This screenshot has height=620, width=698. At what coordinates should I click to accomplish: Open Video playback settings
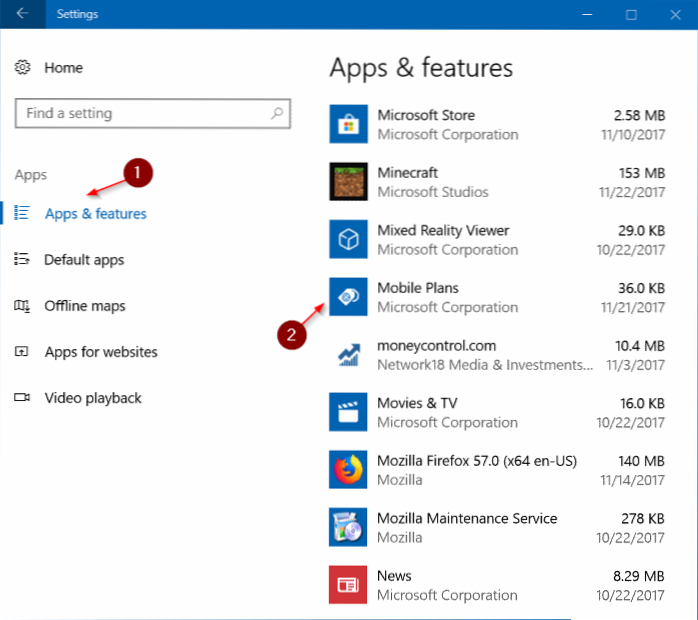click(x=92, y=398)
